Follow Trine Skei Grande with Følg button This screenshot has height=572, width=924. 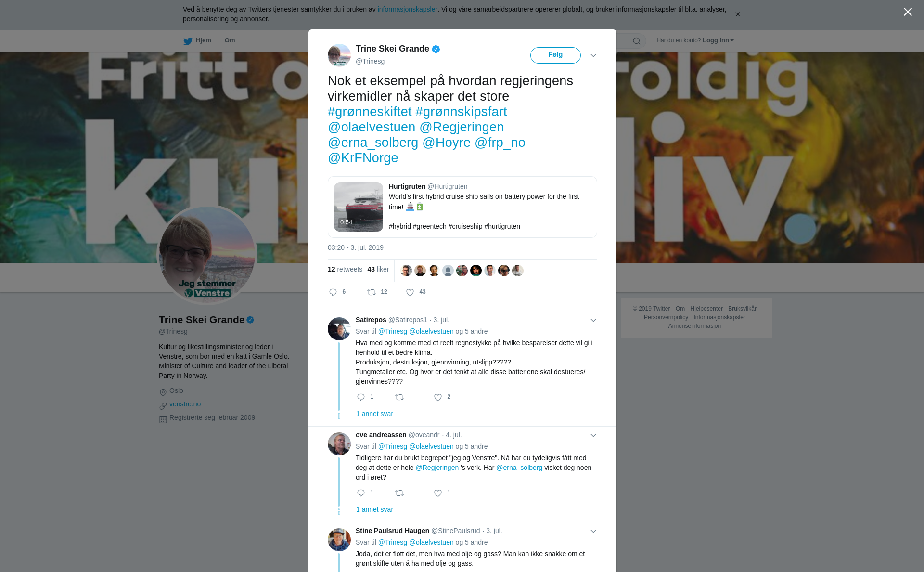click(555, 55)
